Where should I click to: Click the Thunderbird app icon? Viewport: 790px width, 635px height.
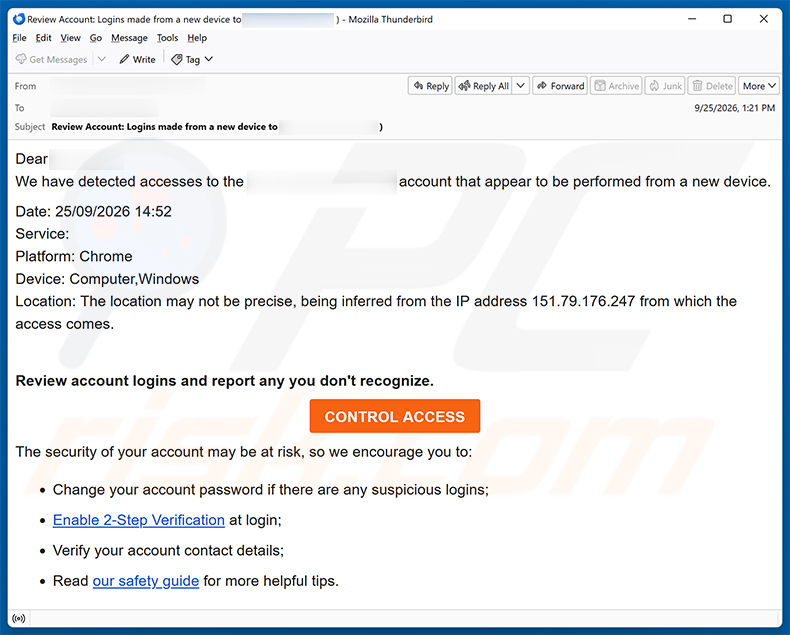[19, 19]
